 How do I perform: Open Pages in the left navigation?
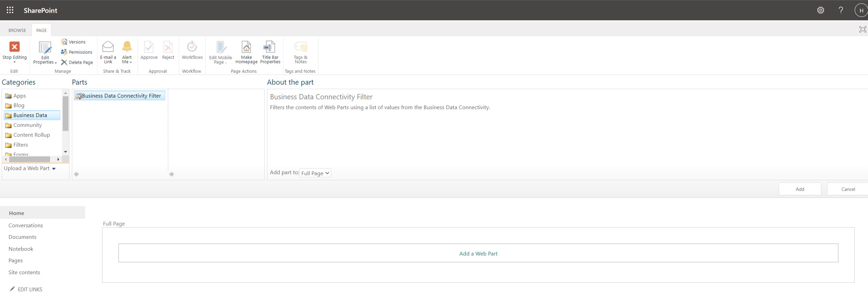[x=15, y=260]
